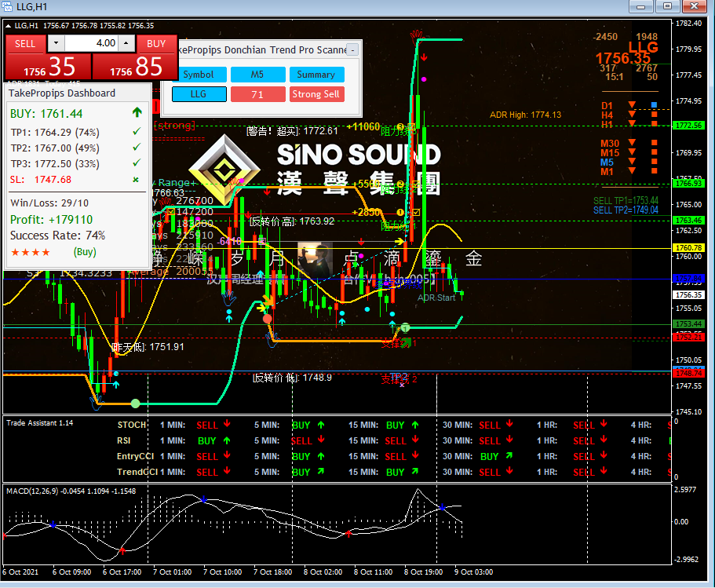
Task: Click the checkmark beside TP2: 1767.00
Action: click(x=137, y=148)
